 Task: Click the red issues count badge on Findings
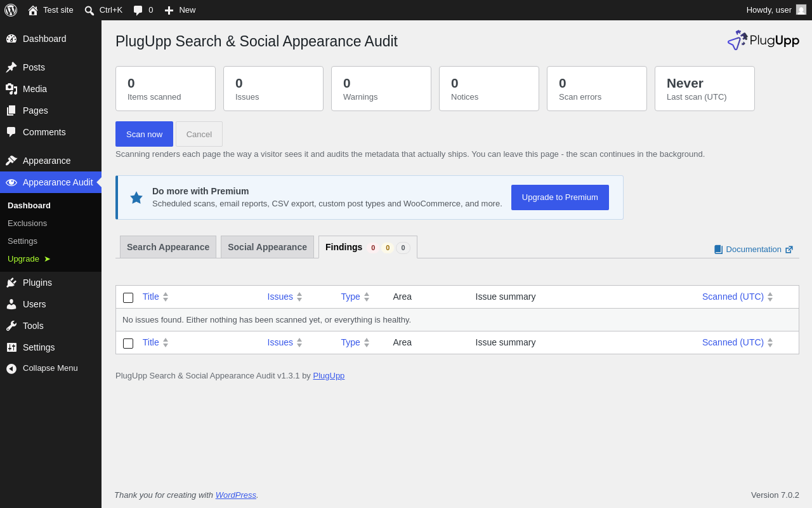[x=373, y=248]
